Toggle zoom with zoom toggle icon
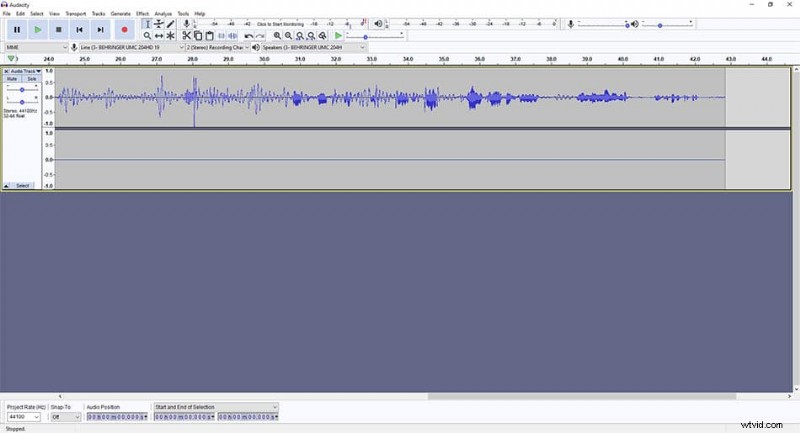 [322, 36]
